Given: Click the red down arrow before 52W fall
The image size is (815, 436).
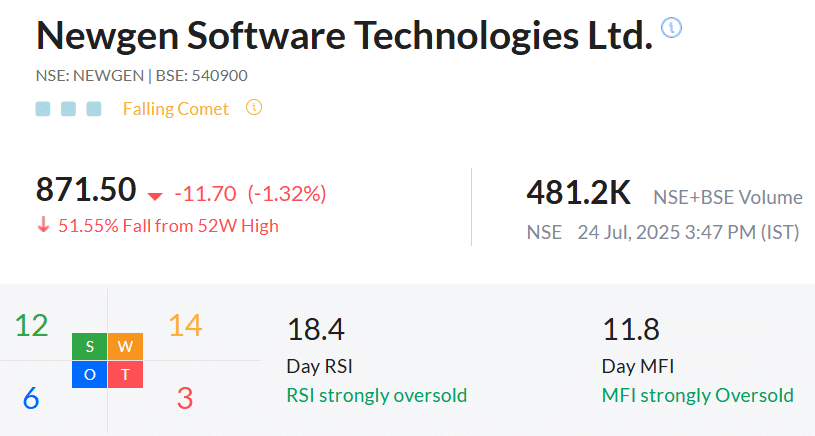Looking at the screenshot, I should point(44,225).
